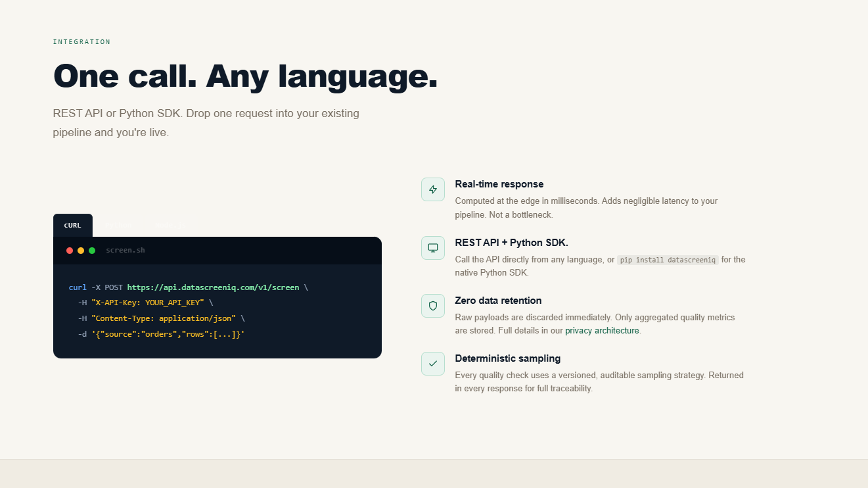Open the privacy architecture link
The height and width of the screenshot is (488, 868).
602,331
